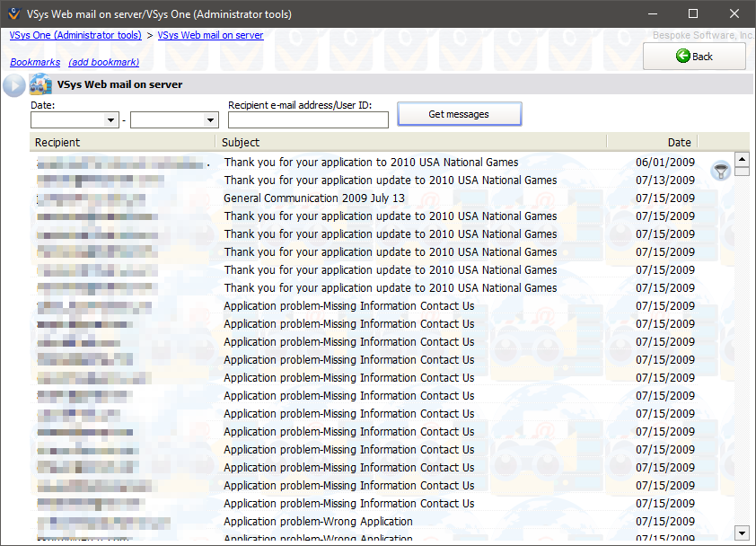756x546 pixels.
Task: Click the filter funnel icon beside the list
Action: coord(720,172)
